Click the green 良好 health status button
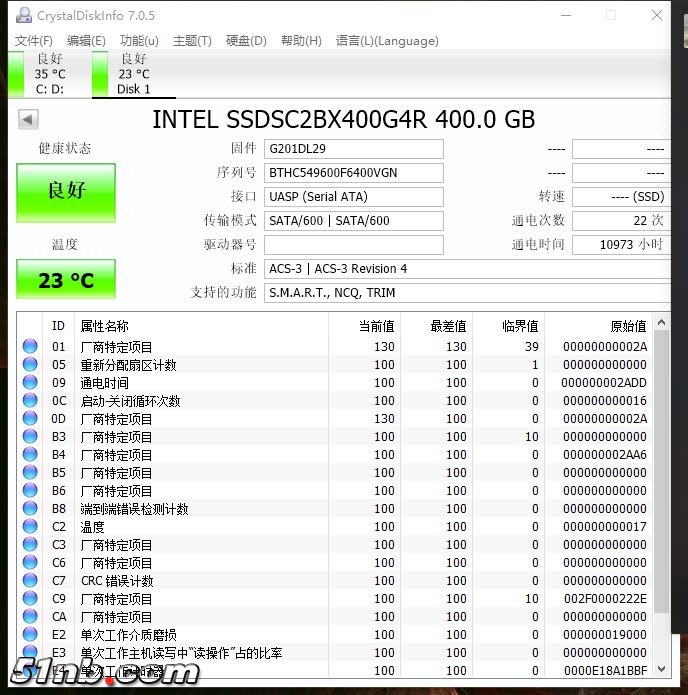The image size is (688, 695). point(66,191)
